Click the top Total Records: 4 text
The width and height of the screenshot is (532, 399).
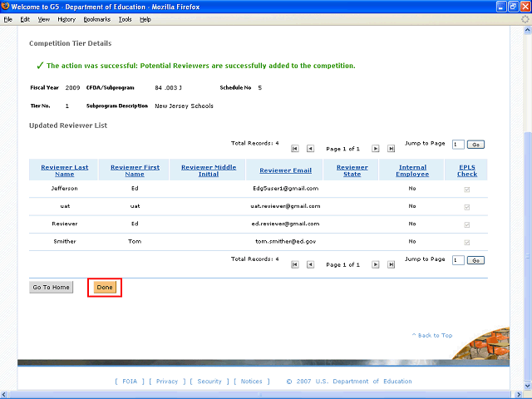click(x=255, y=143)
